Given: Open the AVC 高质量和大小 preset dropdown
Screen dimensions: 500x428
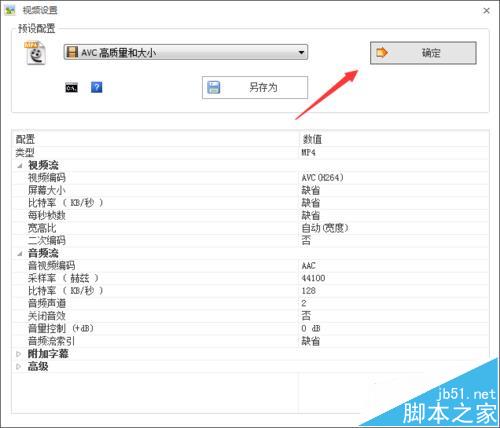Looking at the screenshot, I should coord(186,52).
